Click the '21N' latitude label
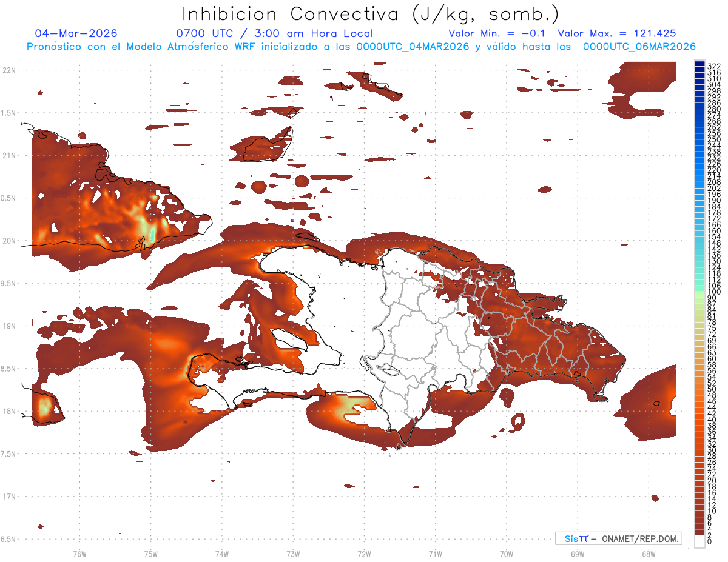The image size is (728, 562). coord(8,155)
